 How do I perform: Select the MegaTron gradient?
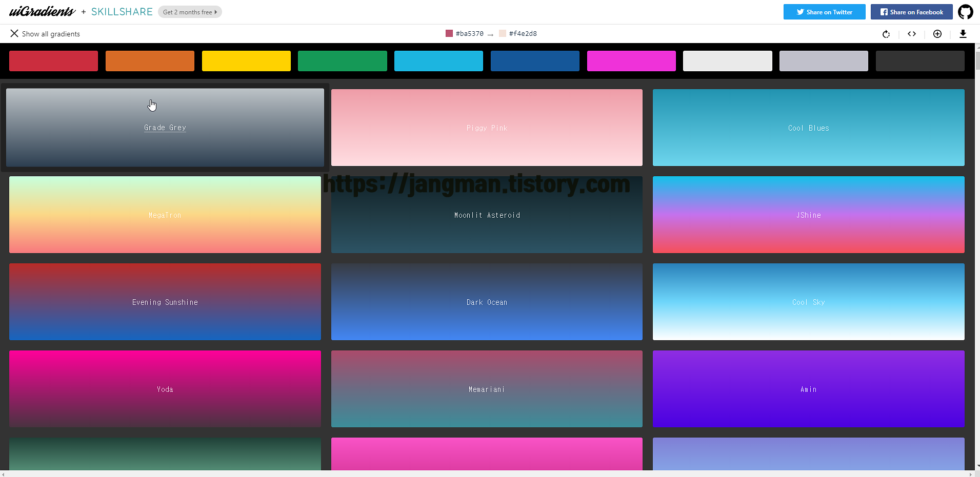coord(165,215)
